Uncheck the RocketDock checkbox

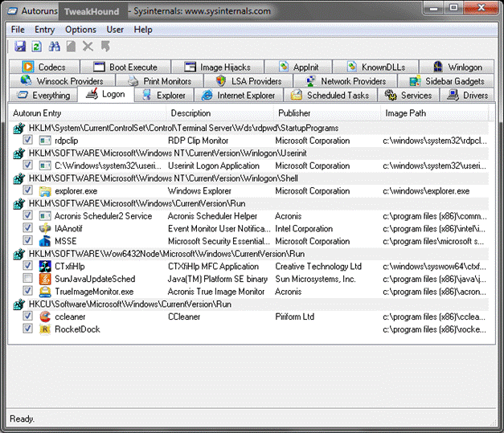pyautogui.click(x=27, y=329)
